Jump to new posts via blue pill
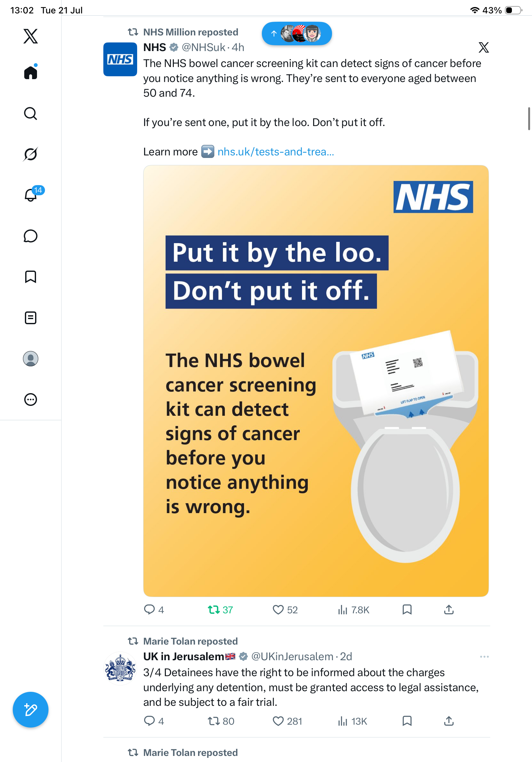Image resolution: width=532 pixels, height=762 pixels. (297, 34)
